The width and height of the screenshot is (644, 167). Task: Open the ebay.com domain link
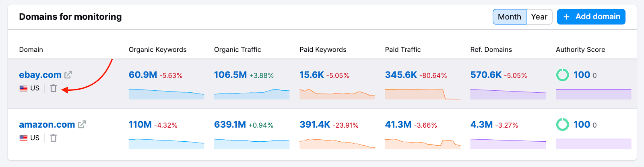coord(40,75)
